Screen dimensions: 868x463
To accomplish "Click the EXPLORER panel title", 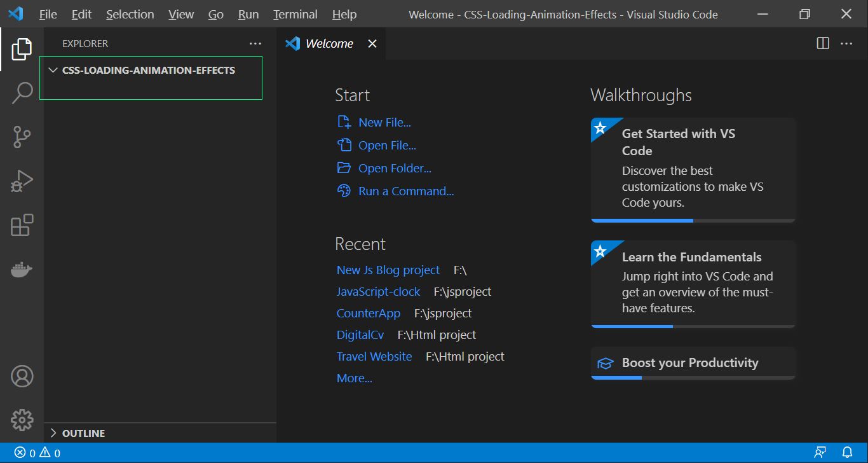I will click(x=85, y=43).
